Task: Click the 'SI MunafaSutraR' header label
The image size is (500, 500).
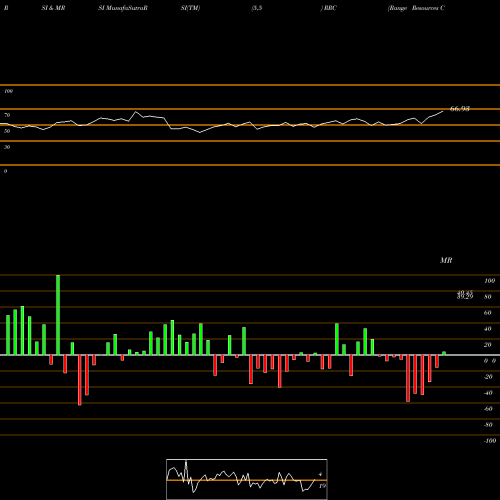Action: (x=123, y=8)
